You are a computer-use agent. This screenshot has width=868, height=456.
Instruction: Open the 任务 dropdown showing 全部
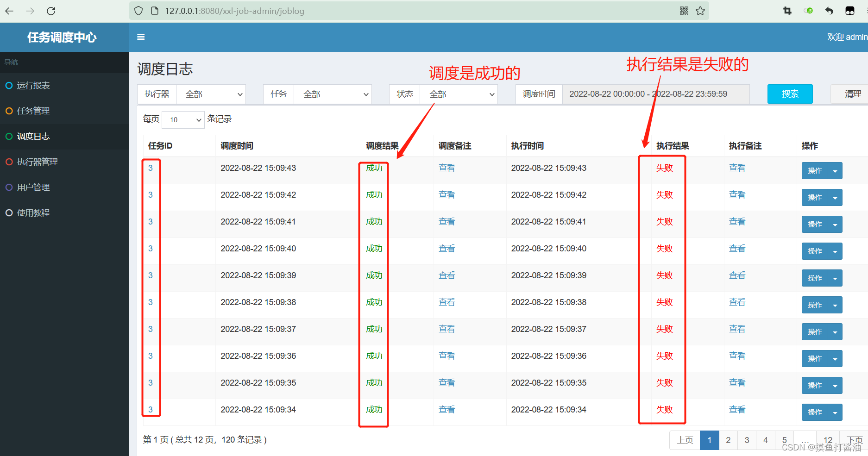click(x=333, y=94)
